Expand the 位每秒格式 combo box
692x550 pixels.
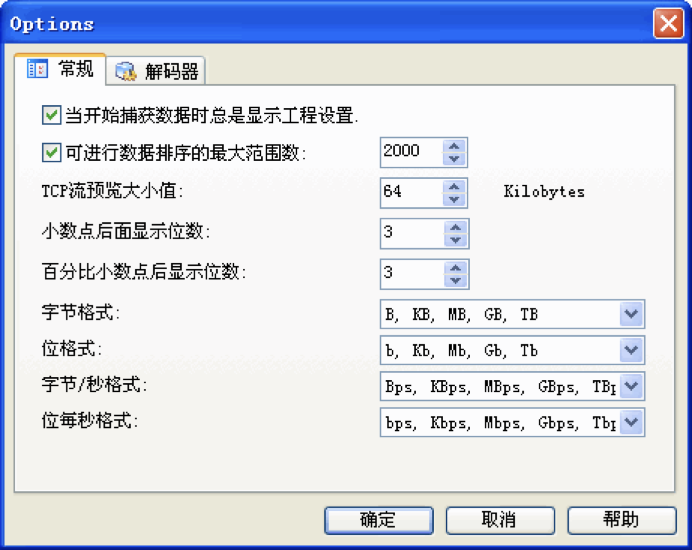click(631, 422)
